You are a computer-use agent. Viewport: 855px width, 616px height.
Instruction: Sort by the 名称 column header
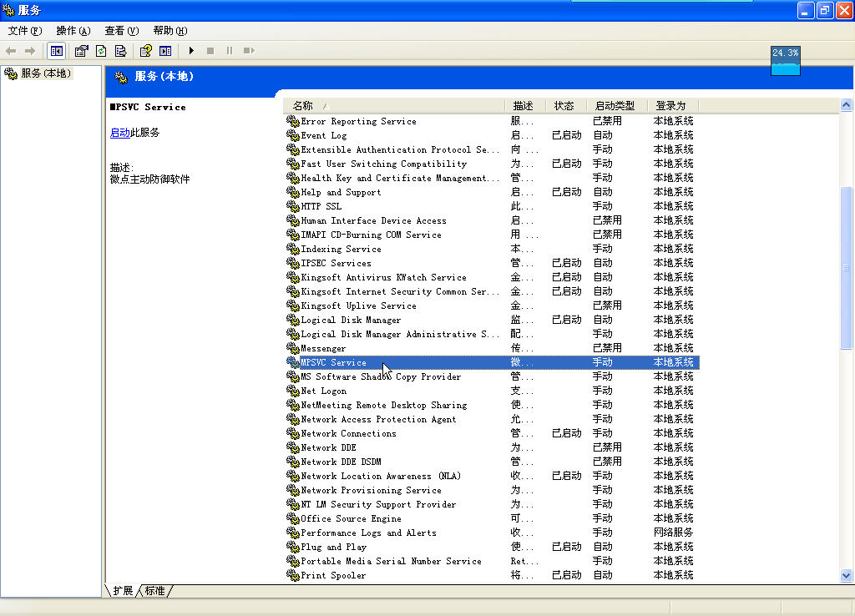click(x=394, y=106)
